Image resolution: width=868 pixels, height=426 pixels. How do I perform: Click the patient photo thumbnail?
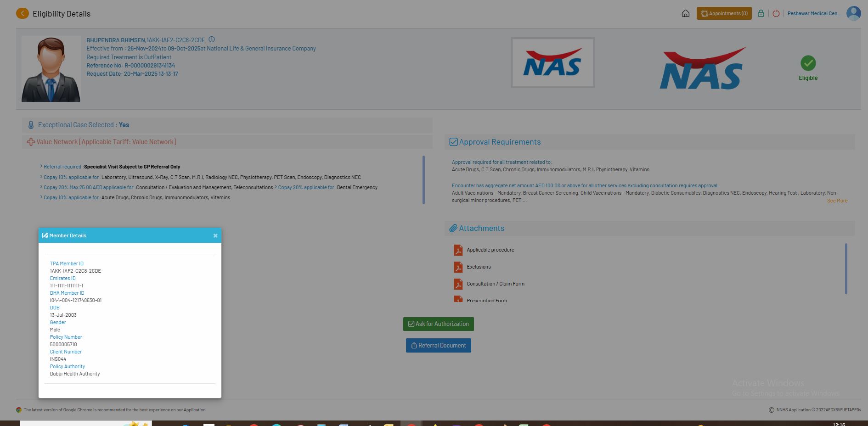pyautogui.click(x=51, y=69)
